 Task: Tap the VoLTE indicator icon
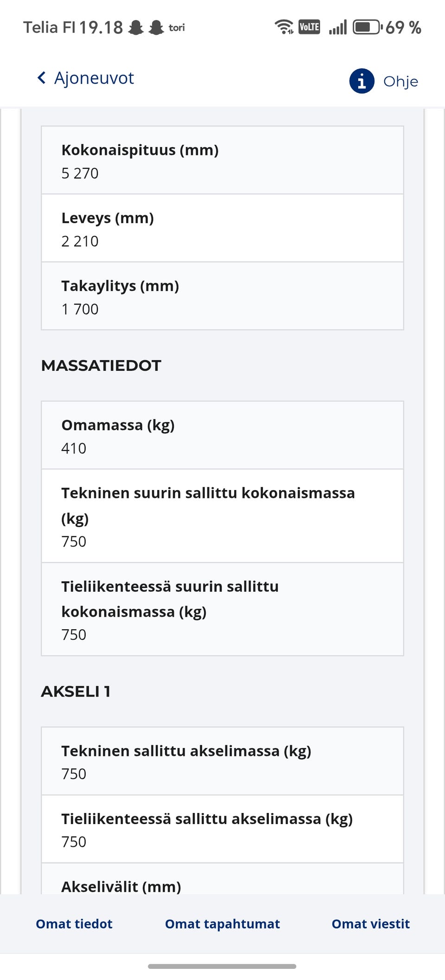click(309, 27)
